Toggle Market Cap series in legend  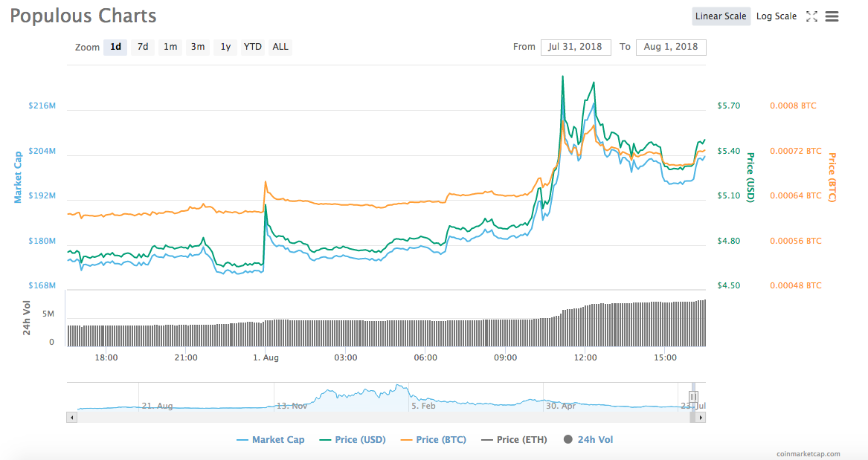click(271, 440)
